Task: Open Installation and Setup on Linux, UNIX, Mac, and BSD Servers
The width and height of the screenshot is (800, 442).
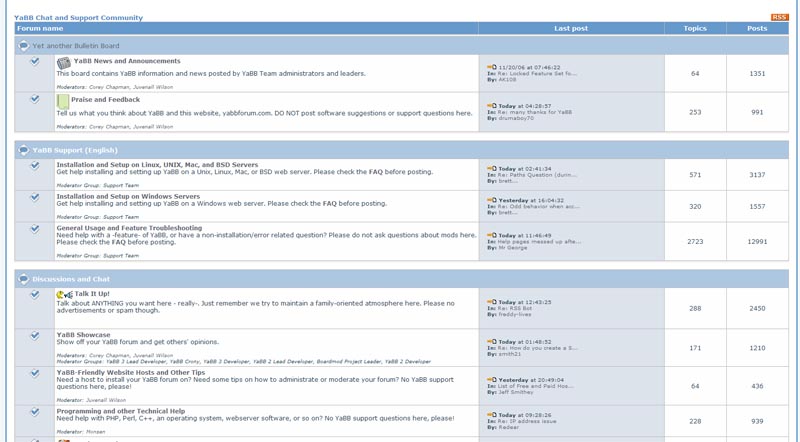Action: pos(157,165)
